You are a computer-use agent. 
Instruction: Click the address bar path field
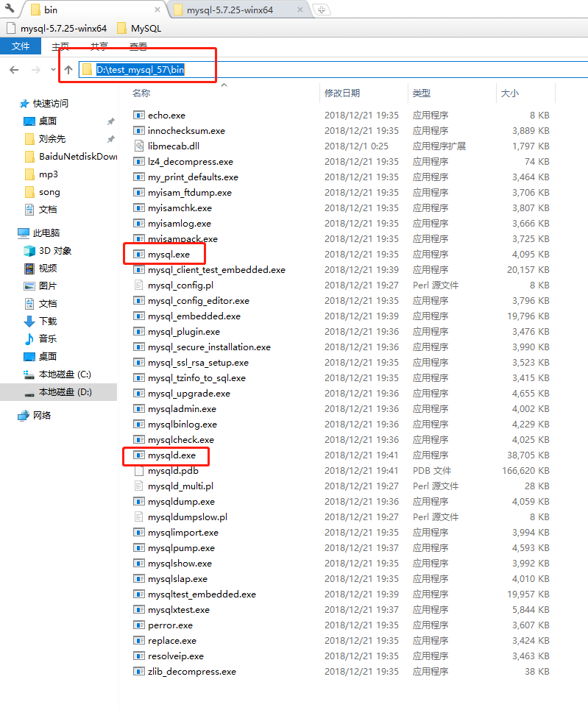[x=333, y=70]
